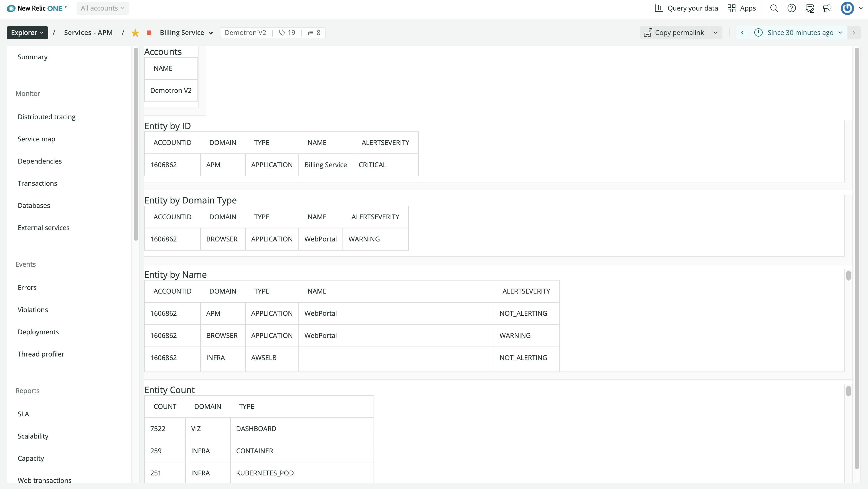Click the Services - APM breadcrumb link

pos(88,33)
